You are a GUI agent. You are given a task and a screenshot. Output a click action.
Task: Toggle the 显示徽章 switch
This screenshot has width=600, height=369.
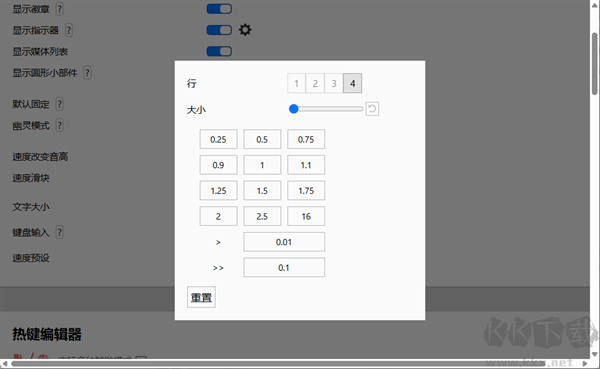[x=219, y=9]
